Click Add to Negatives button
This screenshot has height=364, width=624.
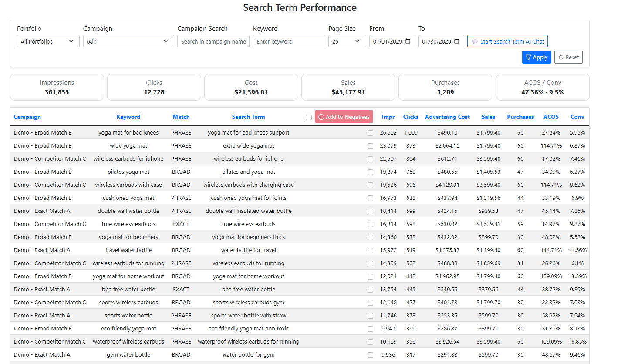344,117
